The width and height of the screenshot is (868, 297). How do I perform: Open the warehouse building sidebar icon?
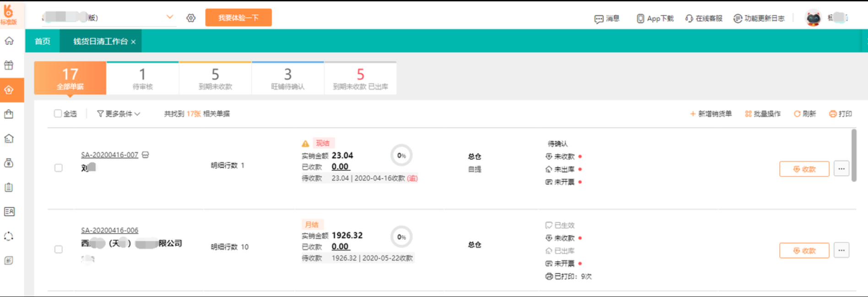point(9,138)
